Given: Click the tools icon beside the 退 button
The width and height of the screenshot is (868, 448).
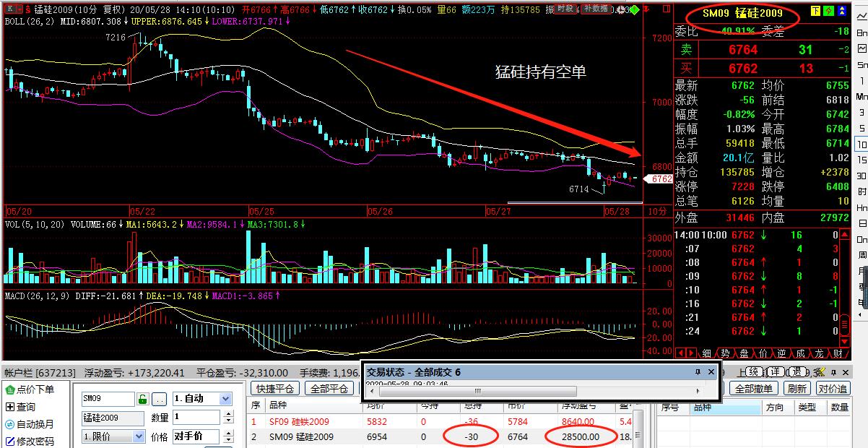Looking at the screenshot, I should point(819,371).
